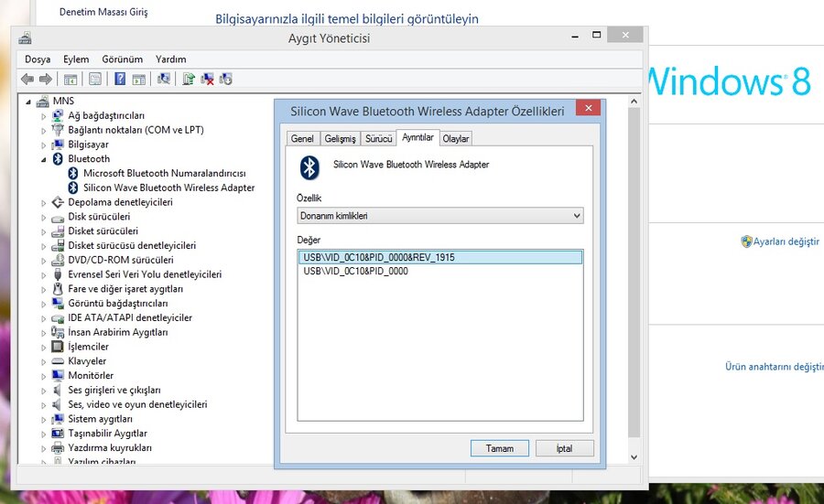Expand DVD/CD-ROM sürücüleri node
The width and height of the screenshot is (824, 504).
click(x=44, y=261)
